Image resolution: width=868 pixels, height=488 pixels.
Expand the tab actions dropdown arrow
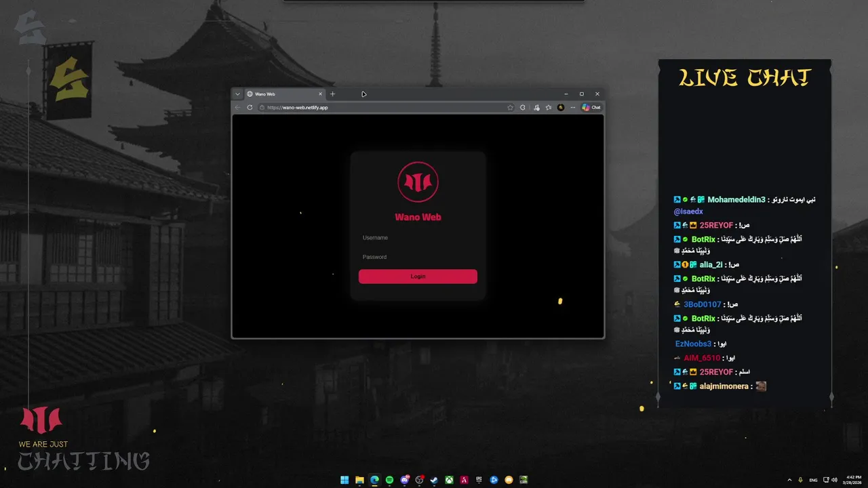point(237,94)
